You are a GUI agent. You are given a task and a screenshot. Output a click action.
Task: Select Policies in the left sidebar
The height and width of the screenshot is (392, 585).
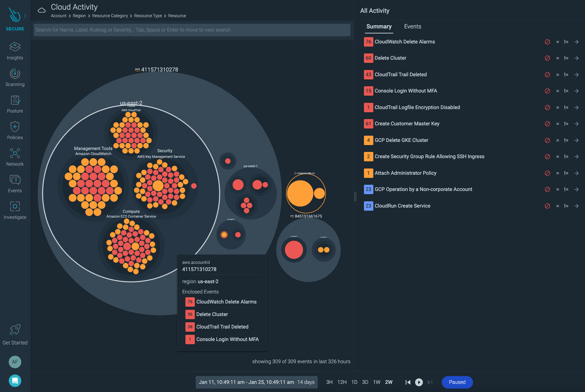(x=15, y=130)
